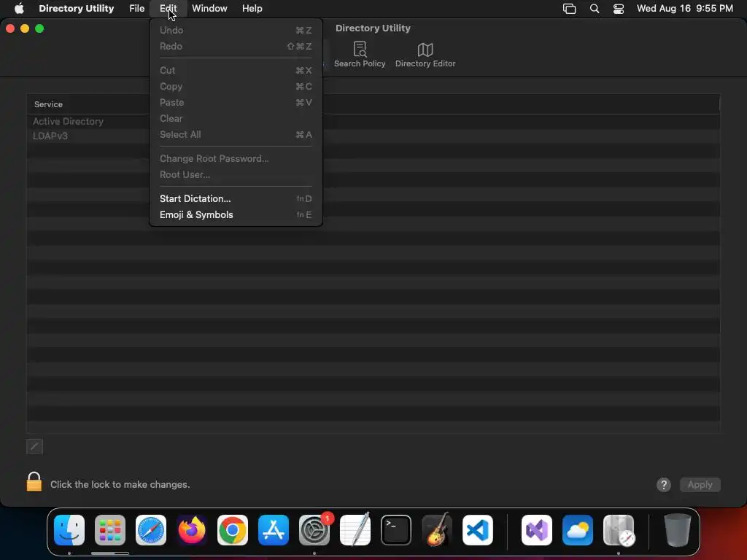Launch GarageBand from the Dock
This screenshot has height=560, width=747.
point(437,529)
